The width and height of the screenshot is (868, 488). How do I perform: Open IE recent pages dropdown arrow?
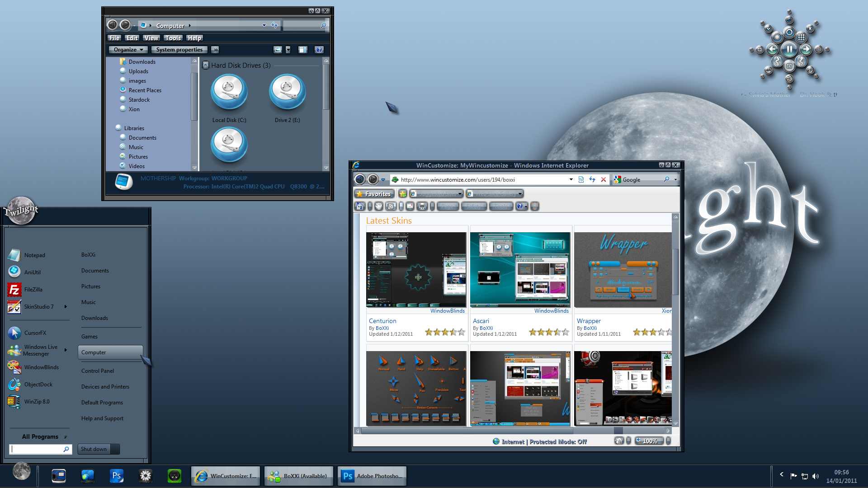pos(383,180)
